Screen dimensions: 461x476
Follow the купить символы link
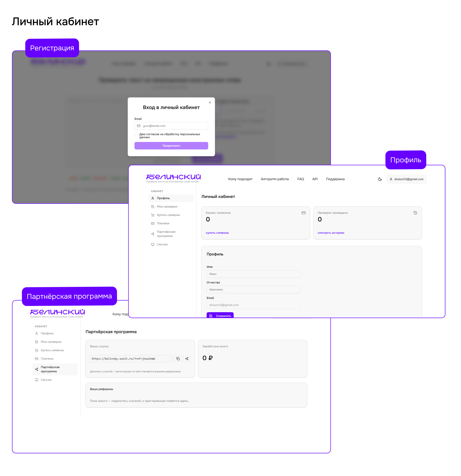(217, 233)
